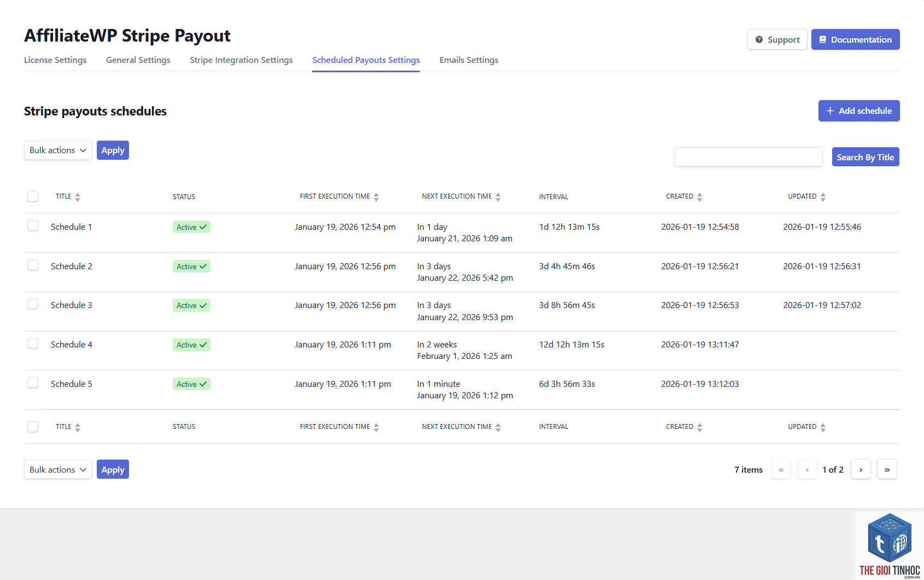Click the previous page arrow
The image size is (924, 580).
coord(807,469)
